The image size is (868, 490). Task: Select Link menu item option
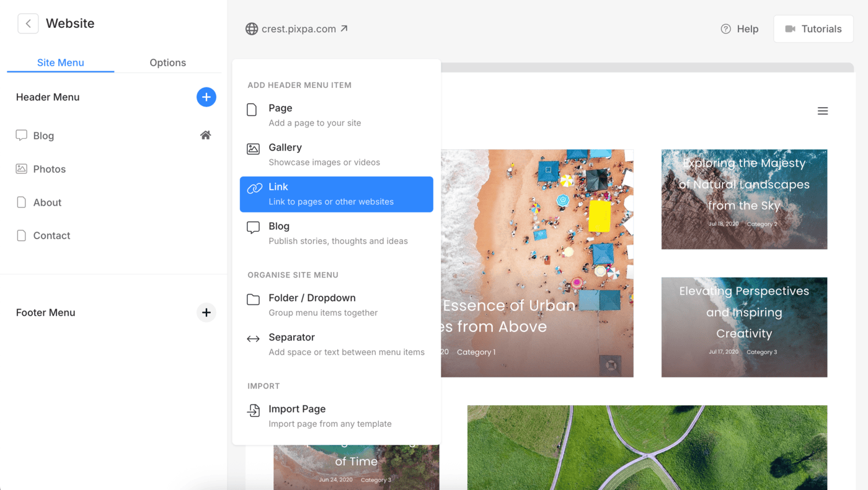[337, 195]
